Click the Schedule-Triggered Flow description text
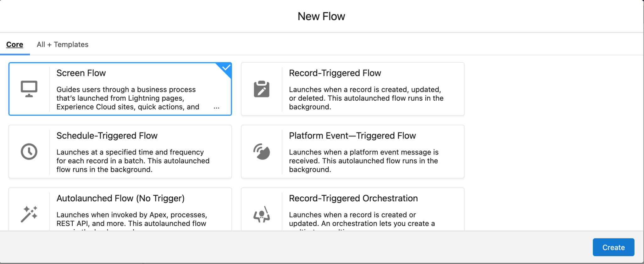This screenshot has height=264, width=644. [133, 161]
